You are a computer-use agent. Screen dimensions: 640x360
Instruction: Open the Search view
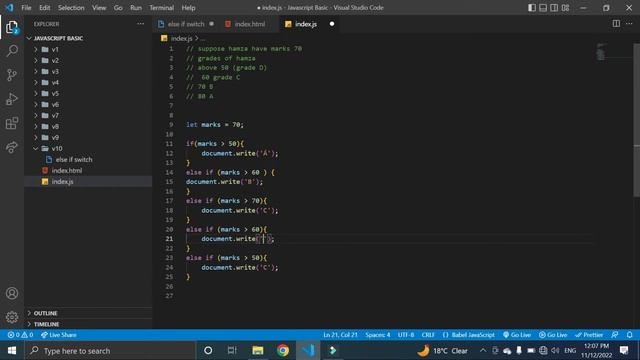pyautogui.click(x=12, y=51)
